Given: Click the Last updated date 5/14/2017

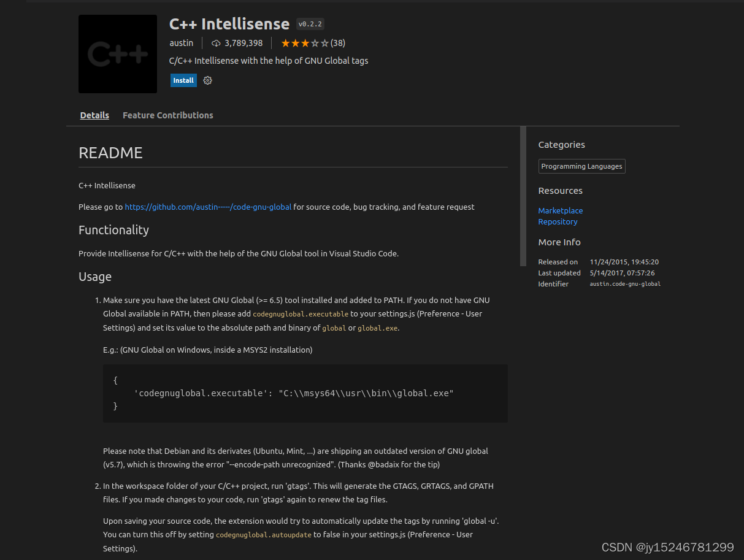Looking at the screenshot, I should [x=623, y=273].
